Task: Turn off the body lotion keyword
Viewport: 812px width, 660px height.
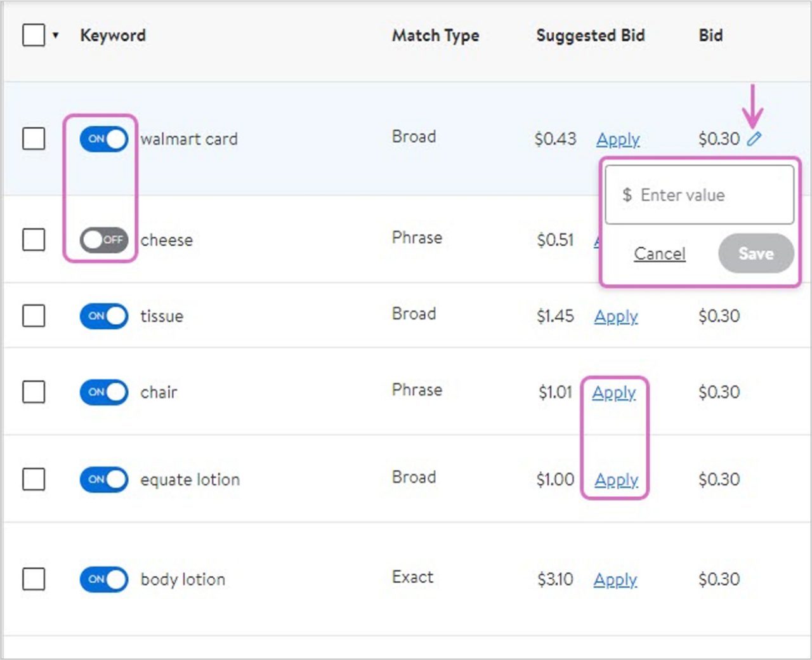Action: click(103, 579)
